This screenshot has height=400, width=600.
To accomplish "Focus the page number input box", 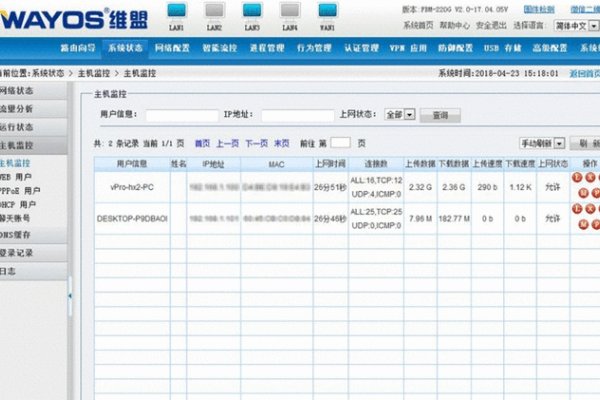I will (x=341, y=143).
